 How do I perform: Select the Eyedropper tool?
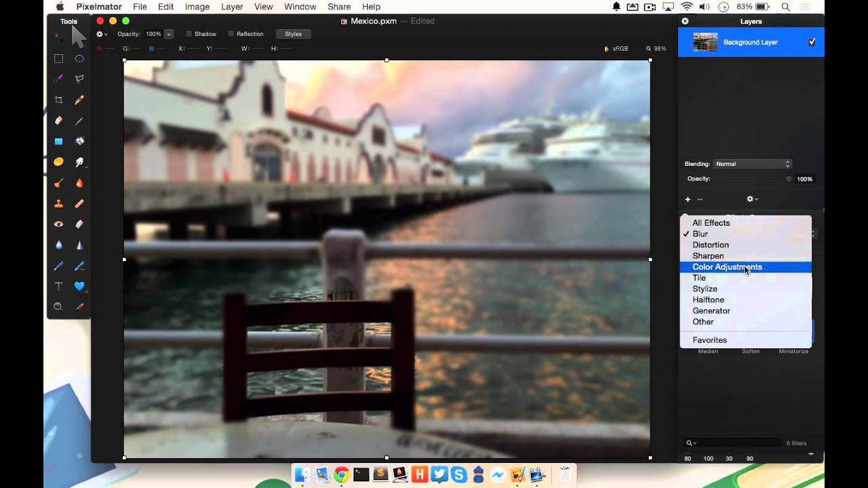(x=79, y=307)
